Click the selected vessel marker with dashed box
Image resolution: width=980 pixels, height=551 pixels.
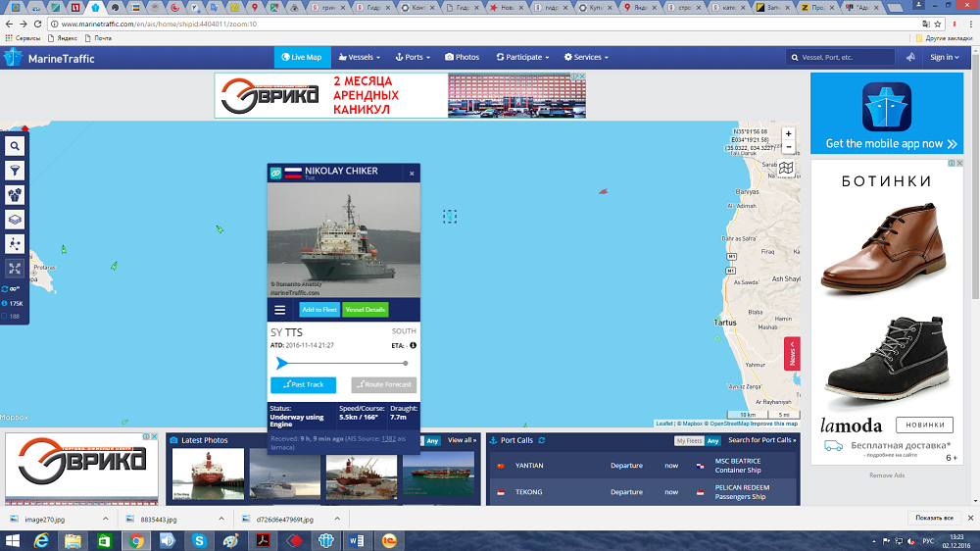[x=450, y=217]
